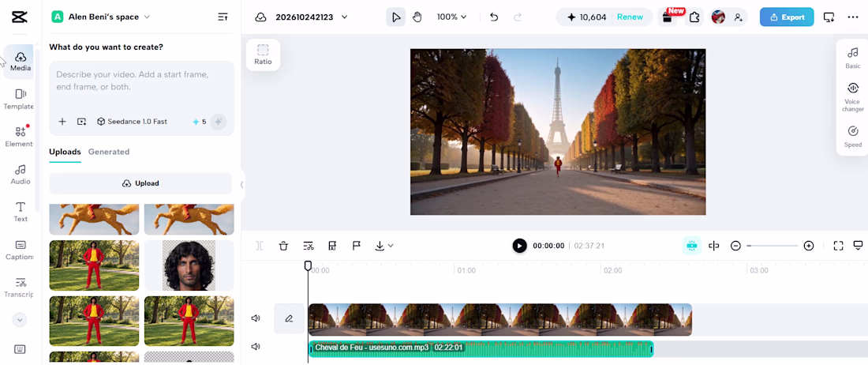Open the plugins puzzle icon
The image size is (868, 365).
(694, 17)
